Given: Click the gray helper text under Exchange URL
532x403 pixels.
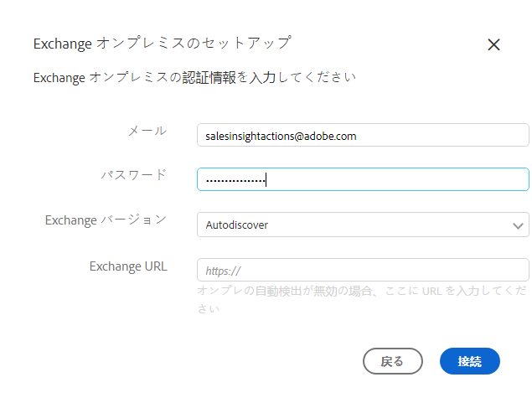Looking at the screenshot, I should coord(362,299).
